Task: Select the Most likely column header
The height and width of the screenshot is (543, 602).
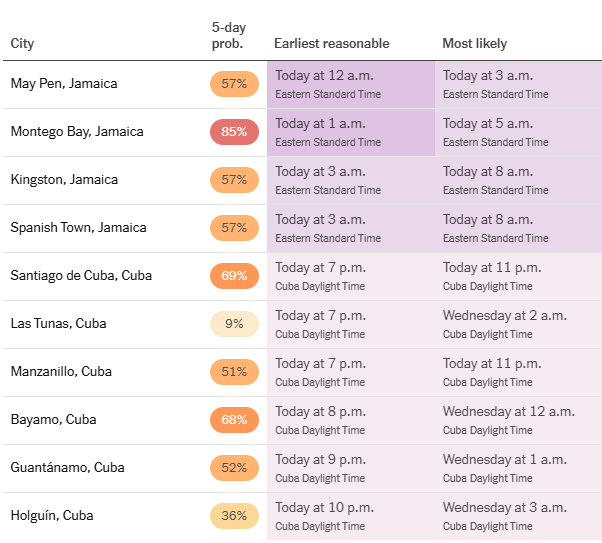Action: (x=474, y=44)
